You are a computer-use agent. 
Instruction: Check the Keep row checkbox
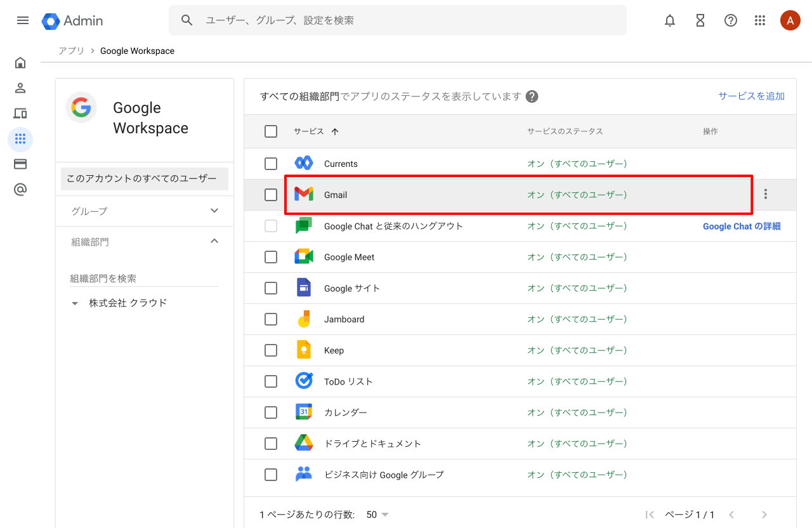coord(271,350)
